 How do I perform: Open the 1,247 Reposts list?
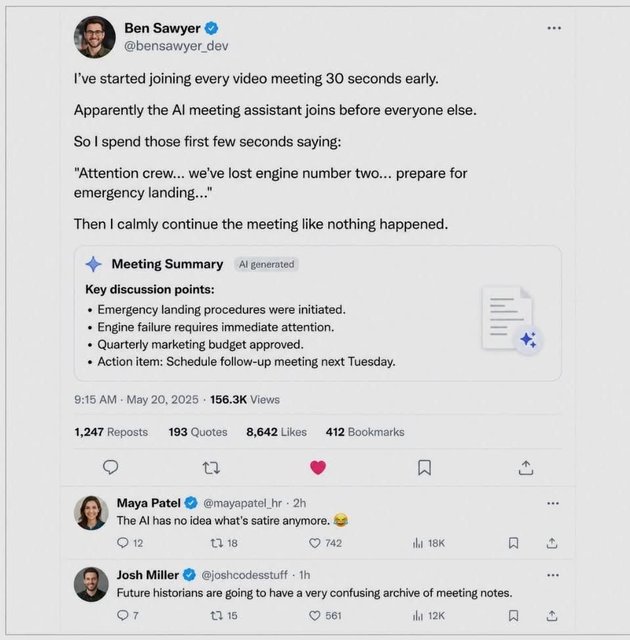111,432
